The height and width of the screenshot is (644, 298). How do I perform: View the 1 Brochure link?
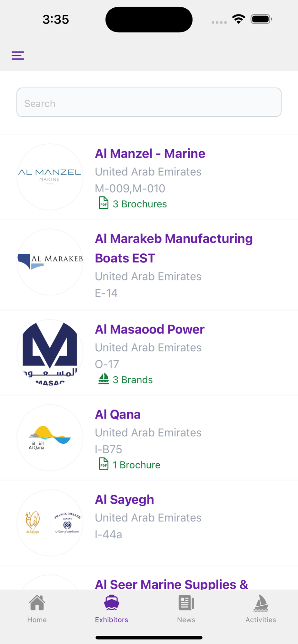136,465
